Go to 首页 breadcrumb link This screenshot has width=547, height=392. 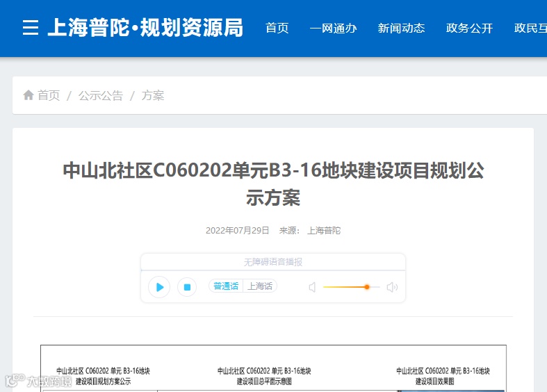tap(49, 95)
